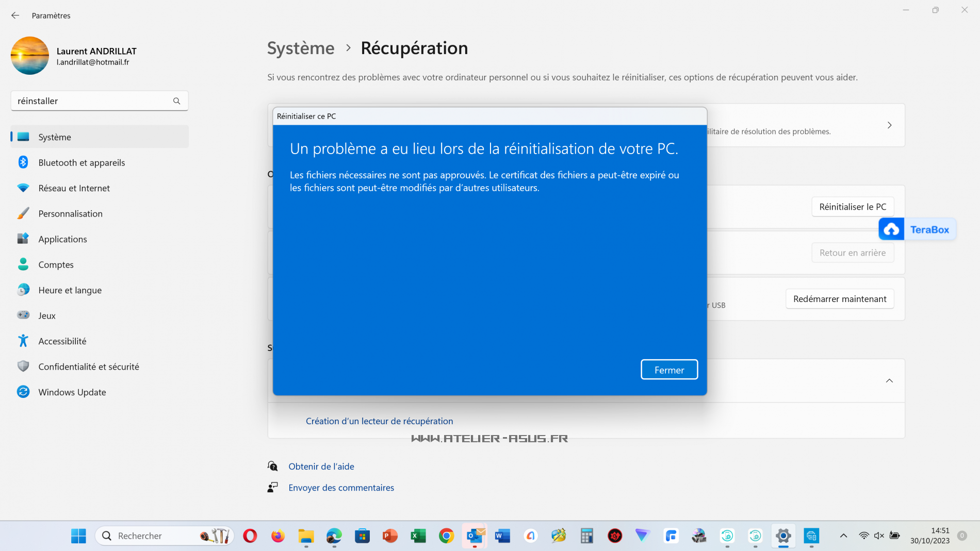
Task: Click in the réinstaller search field
Action: 93,101
